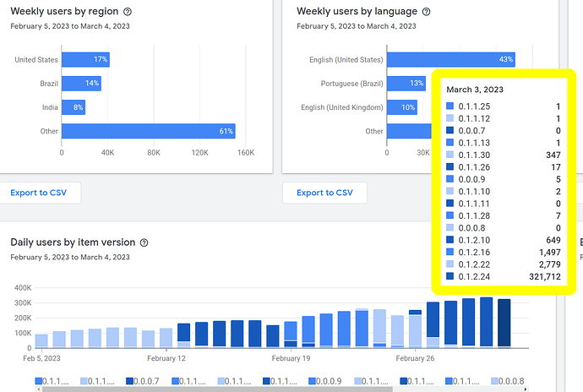Click the 0.1.2.24 color swatch in tooltip
This screenshot has width=583, height=392.
(450, 275)
